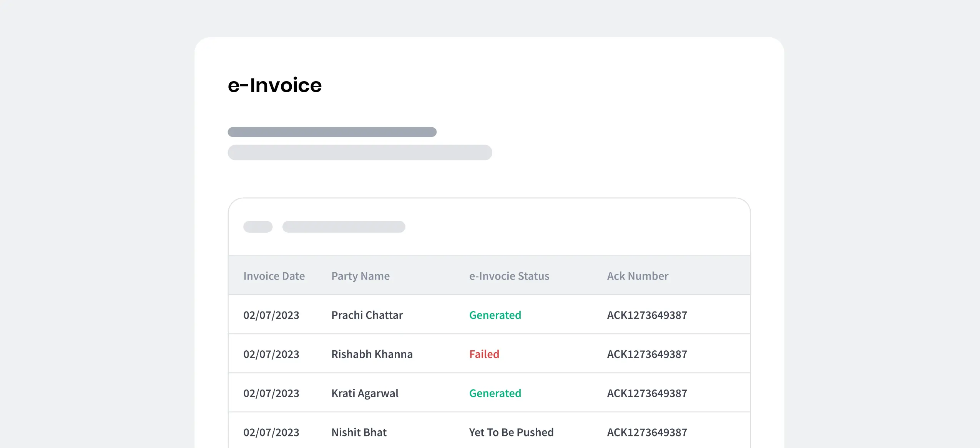Click Generated status for Krati Agarwal

click(x=495, y=393)
